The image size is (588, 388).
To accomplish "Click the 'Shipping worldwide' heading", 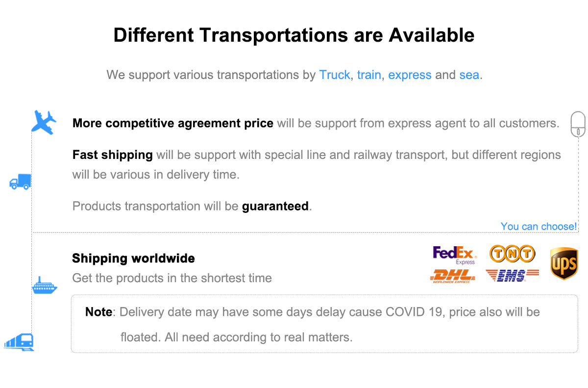I will pyautogui.click(x=133, y=259).
